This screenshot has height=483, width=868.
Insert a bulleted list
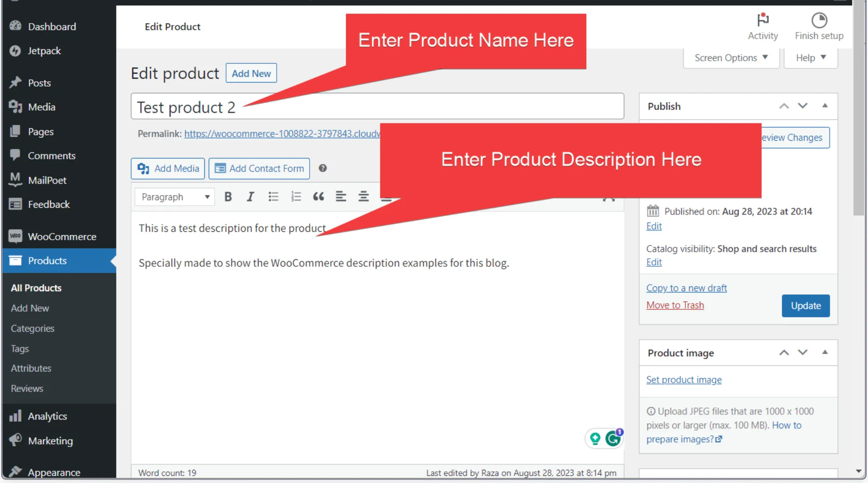pyautogui.click(x=273, y=197)
